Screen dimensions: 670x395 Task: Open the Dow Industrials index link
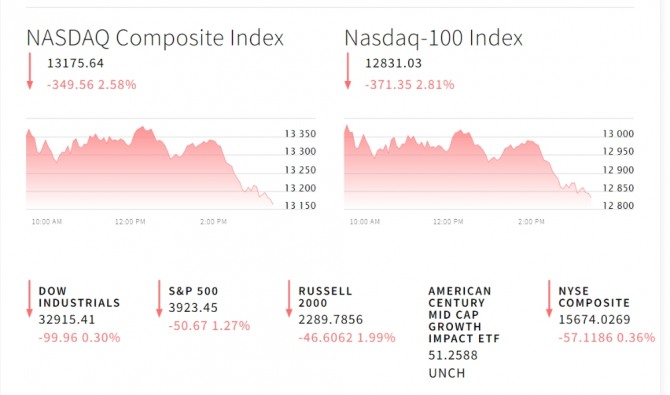[79, 297]
